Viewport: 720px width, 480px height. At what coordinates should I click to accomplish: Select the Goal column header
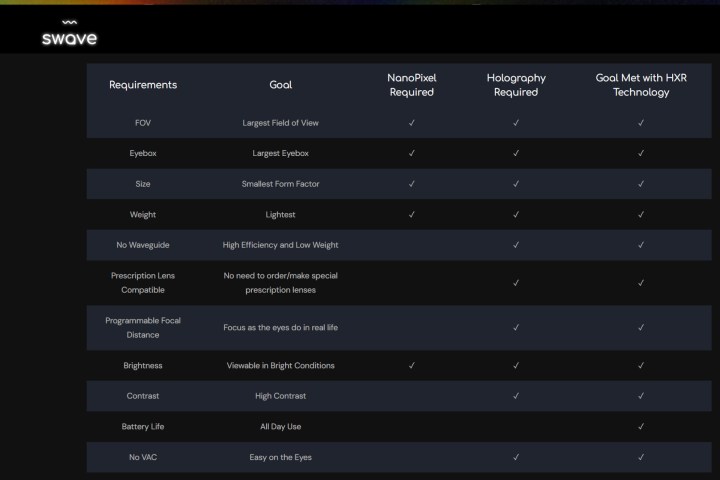tap(281, 85)
